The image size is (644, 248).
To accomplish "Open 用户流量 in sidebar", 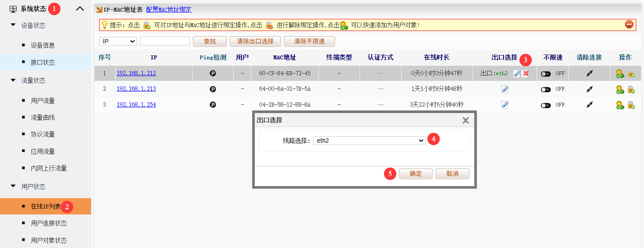I will 43,101.
